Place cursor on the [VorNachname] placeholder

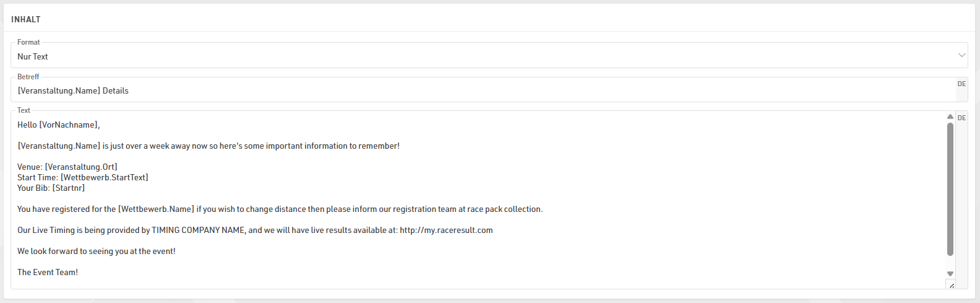pos(68,125)
